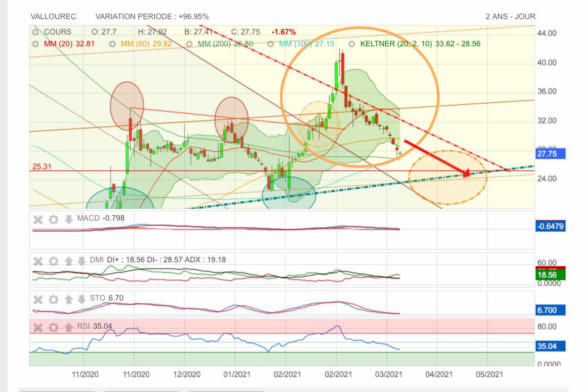Screen dimensions: 586x392
Task: Open settings gear for MM (200)
Action: coord(190,44)
